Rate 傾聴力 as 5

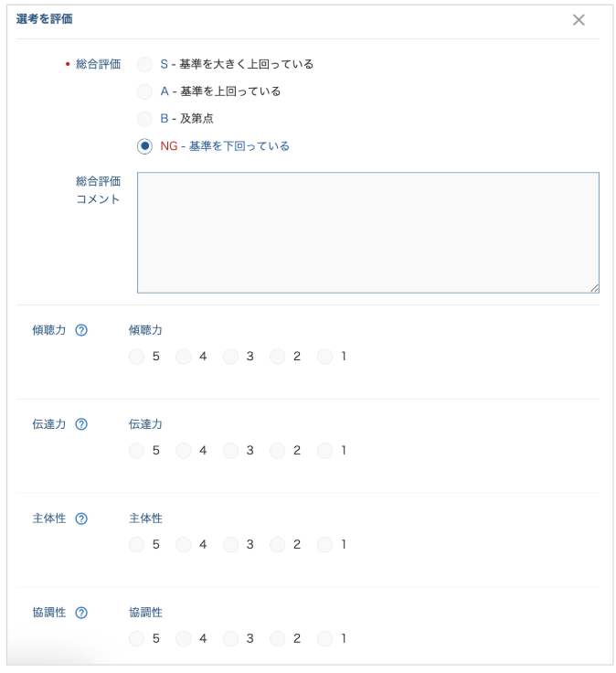tap(136, 357)
